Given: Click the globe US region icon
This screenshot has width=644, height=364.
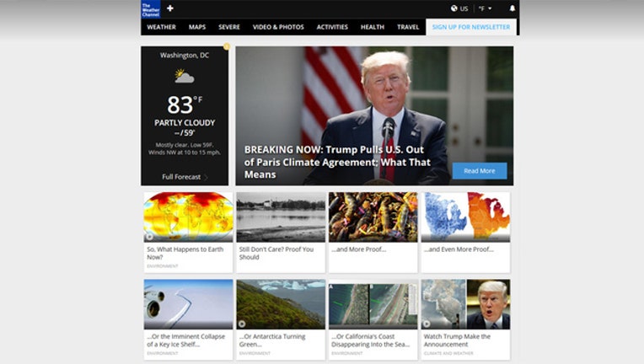Looking at the screenshot, I should coord(453,8).
